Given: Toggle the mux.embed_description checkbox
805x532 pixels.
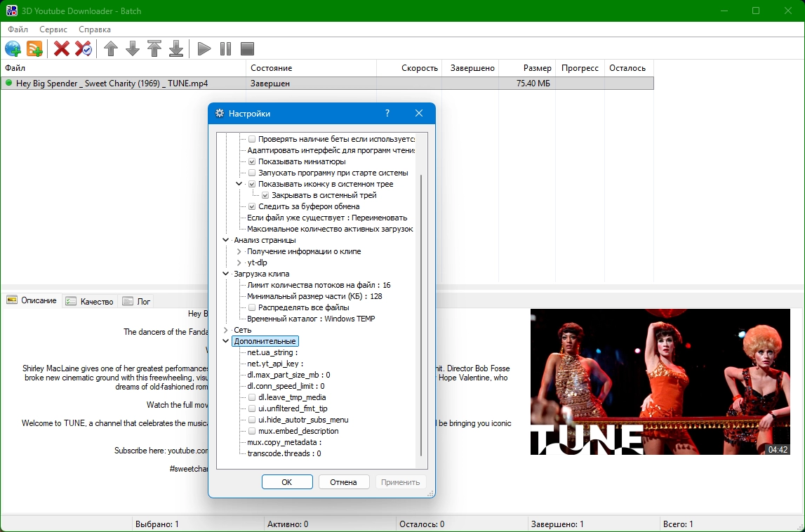Looking at the screenshot, I should point(253,431).
